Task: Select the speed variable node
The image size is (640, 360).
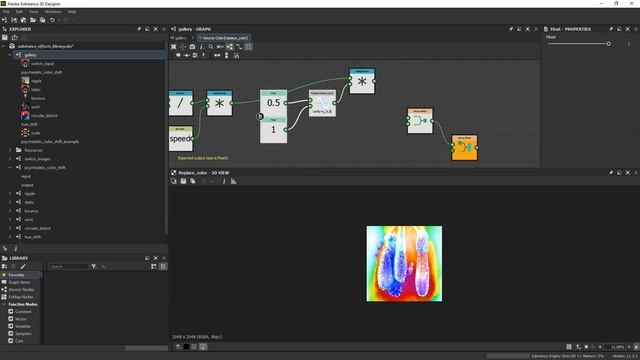Action: coord(181,138)
